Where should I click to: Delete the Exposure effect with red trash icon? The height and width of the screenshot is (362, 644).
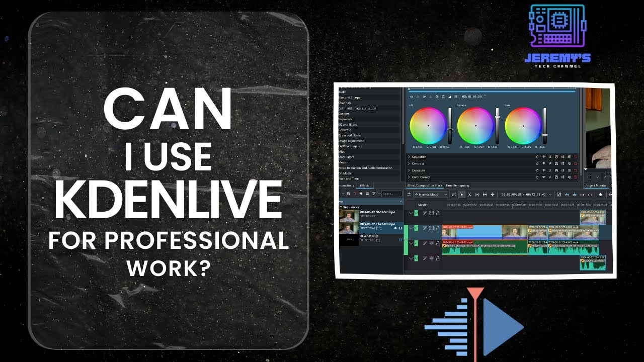(575, 170)
